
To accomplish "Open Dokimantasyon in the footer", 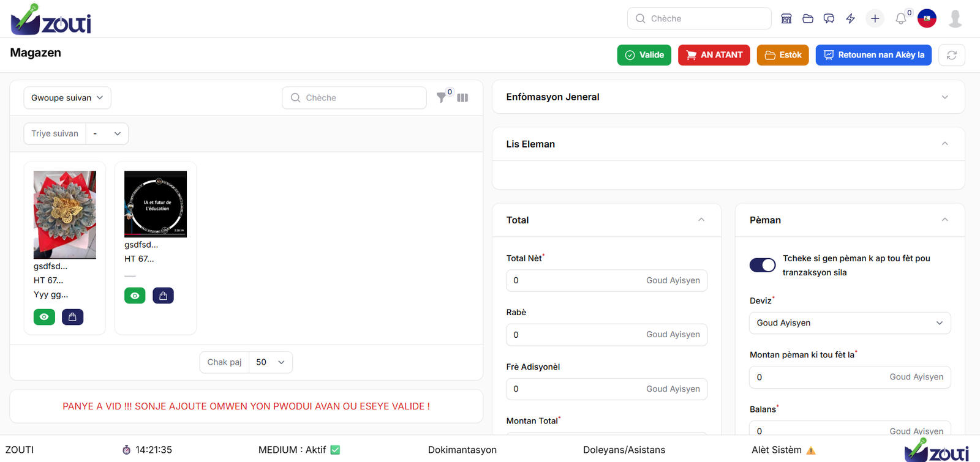I will (x=462, y=450).
